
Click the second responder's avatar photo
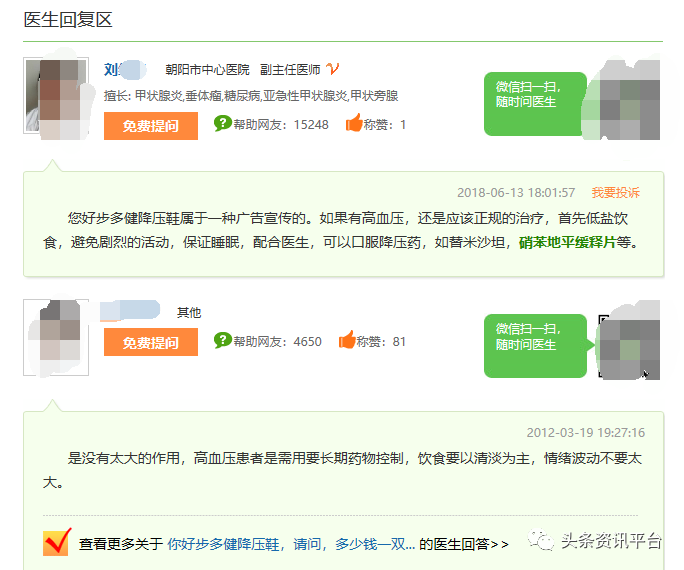click(56, 337)
